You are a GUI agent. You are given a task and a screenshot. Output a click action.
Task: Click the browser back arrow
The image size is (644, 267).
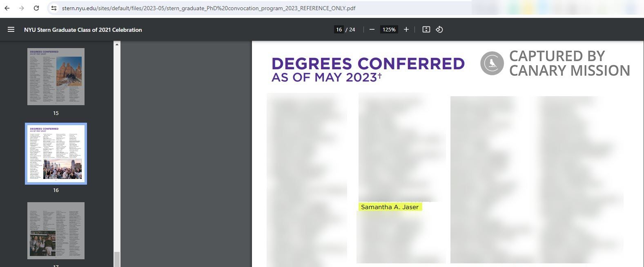click(x=7, y=8)
